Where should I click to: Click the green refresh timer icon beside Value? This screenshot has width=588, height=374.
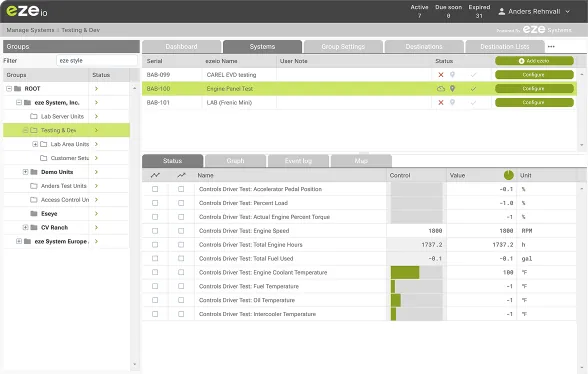(508, 175)
